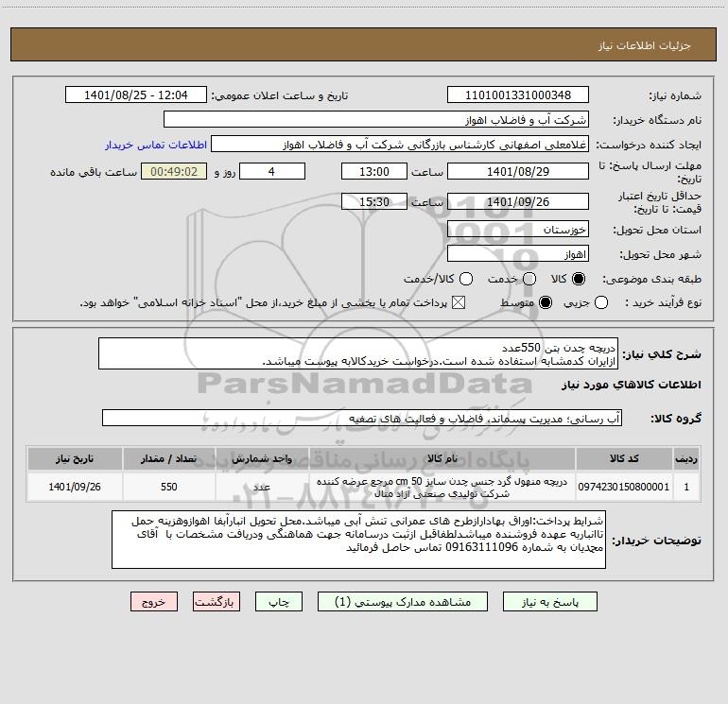This screenshot has width=728, height=704.
Task: Open 'اطلاعات تماس خریدار' link
Action: pyautogui.click(x=156, y=145)
